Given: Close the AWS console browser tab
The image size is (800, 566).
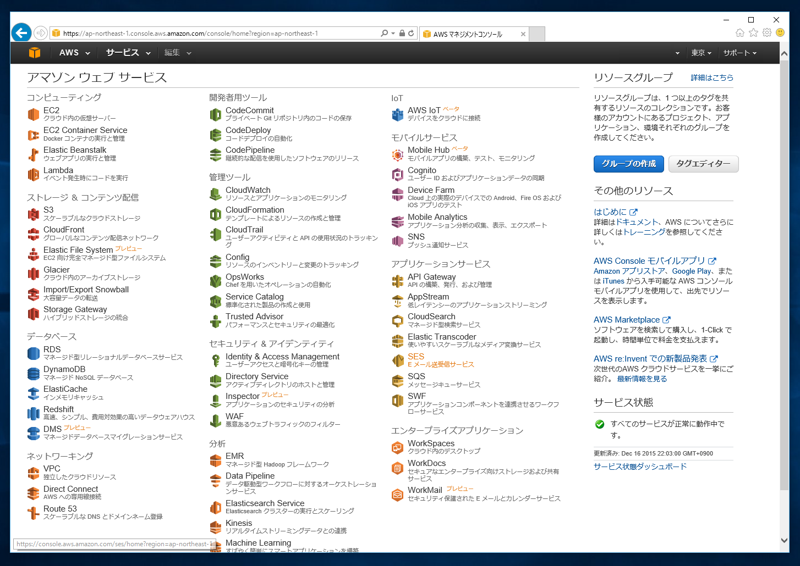Looking at the screenshot, I should (523, 34).
